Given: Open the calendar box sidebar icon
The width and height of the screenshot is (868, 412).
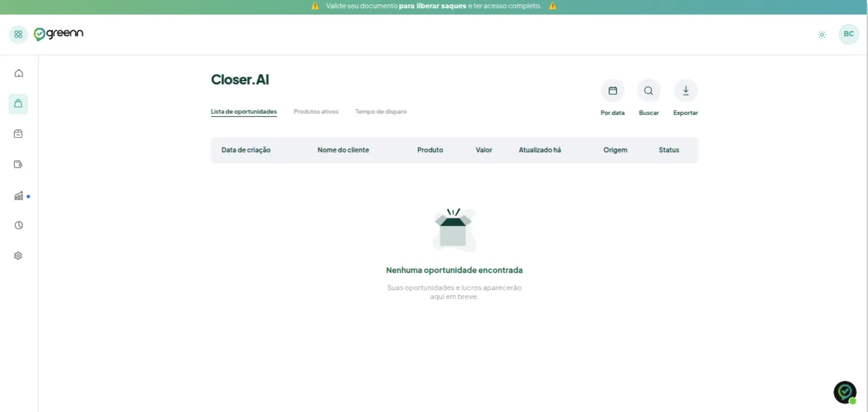Looking at the screenshot, I should click(18, 134).
